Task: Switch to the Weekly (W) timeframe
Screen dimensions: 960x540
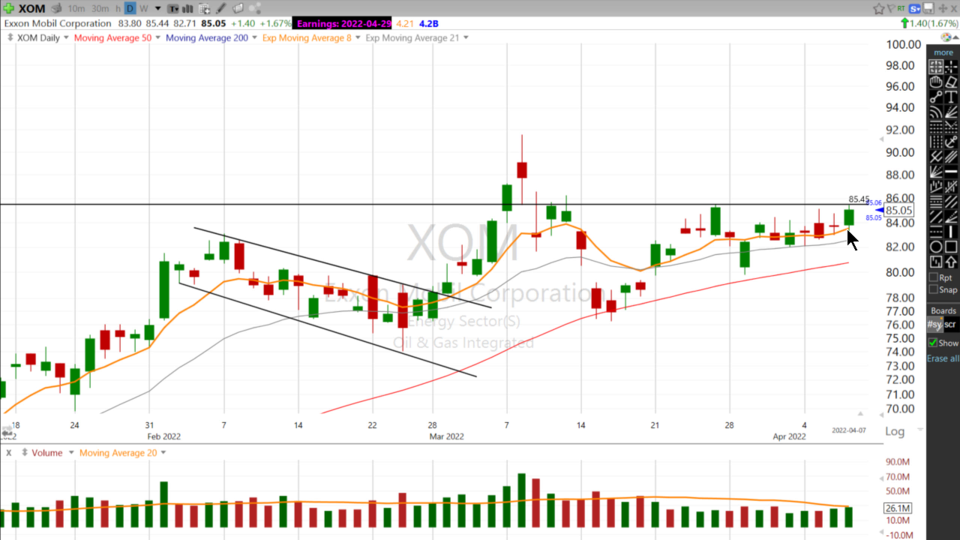Action: click(144, 9)
